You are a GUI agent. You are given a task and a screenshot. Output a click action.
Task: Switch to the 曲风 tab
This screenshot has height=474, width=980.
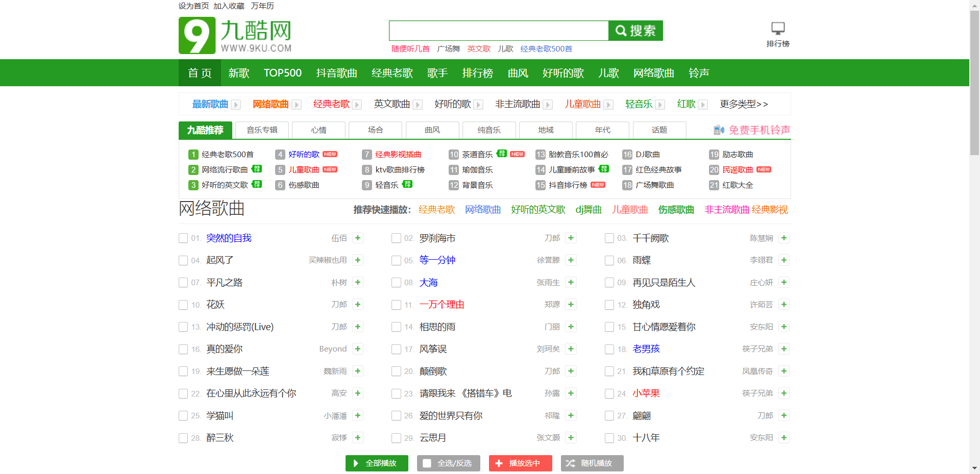(432, 130)
